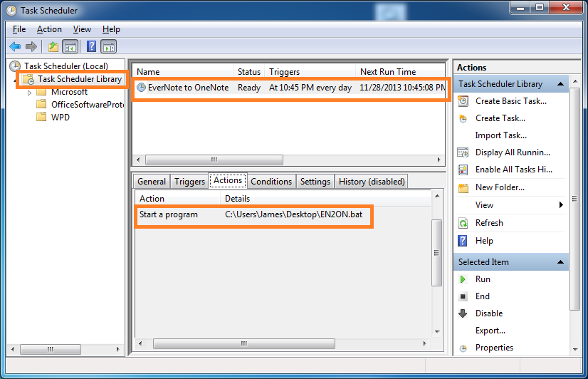
Task: Toggle the Show/Hide Action Pane icon
Action: (x=109, y=46)
